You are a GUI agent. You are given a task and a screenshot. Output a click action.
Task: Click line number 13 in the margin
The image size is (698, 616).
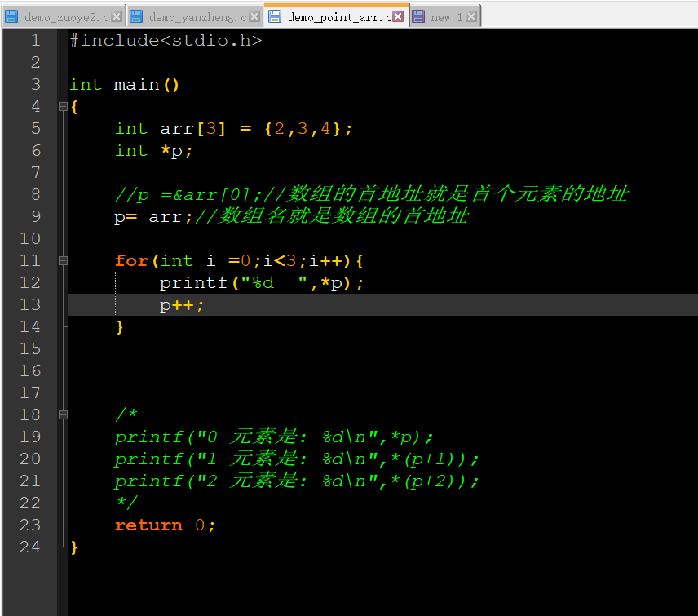30,304
